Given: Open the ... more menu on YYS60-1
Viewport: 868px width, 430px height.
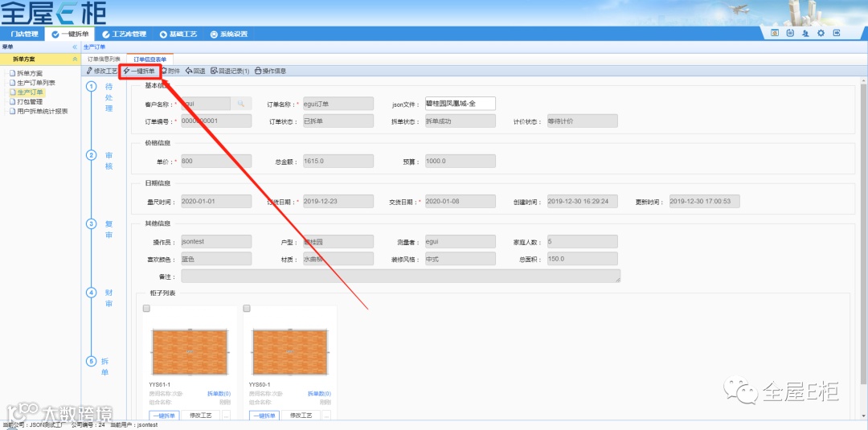Looking at the screenshot, I should click(326, 416).
